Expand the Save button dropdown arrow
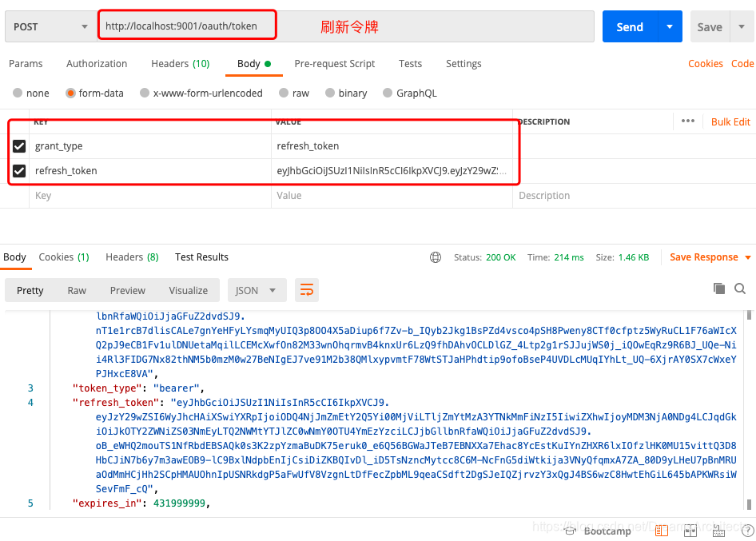Screen dimensions: 756x541 tap(742, 26)
